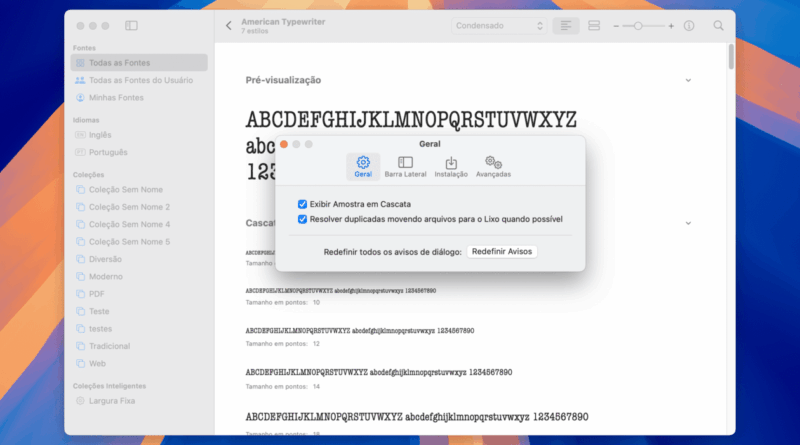Open the Teste collection

(139, 311)
